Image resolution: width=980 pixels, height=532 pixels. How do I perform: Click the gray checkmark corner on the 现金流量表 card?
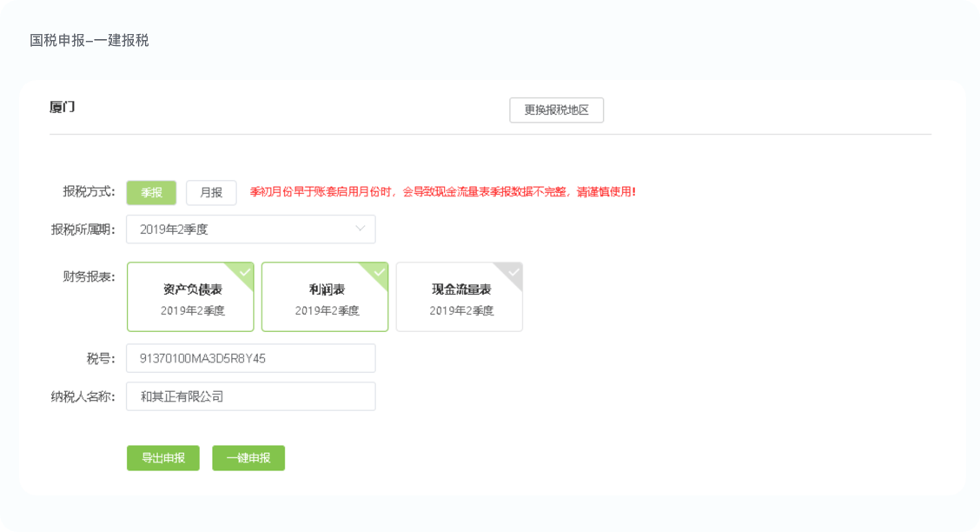point(513,272)
